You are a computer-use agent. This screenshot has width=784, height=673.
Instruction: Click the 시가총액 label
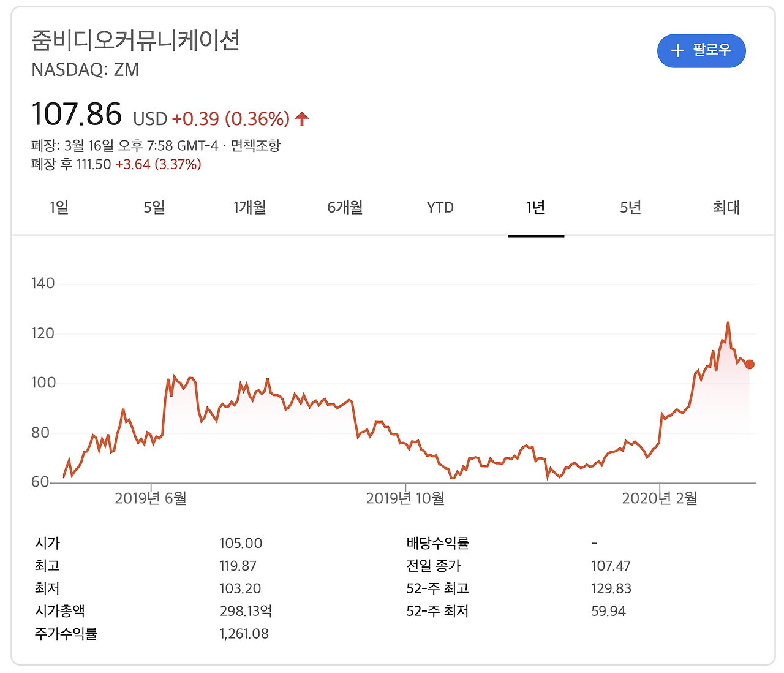(59, 611)
